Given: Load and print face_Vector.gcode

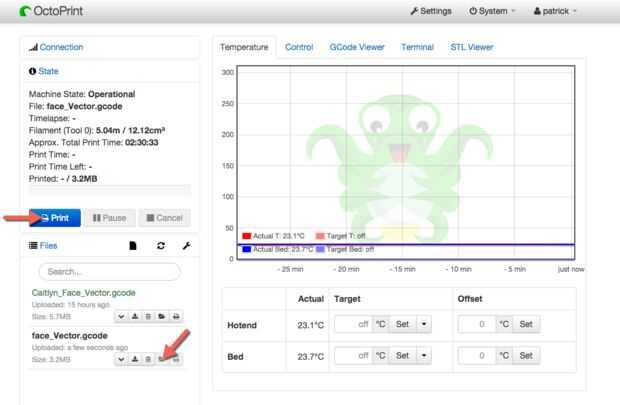Looking at the screenshot, I should 176,359.
